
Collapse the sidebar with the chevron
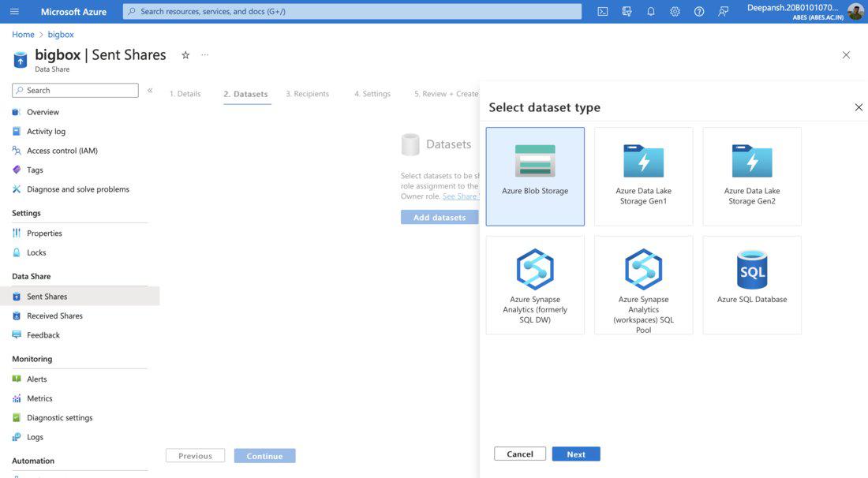(149, 90)
